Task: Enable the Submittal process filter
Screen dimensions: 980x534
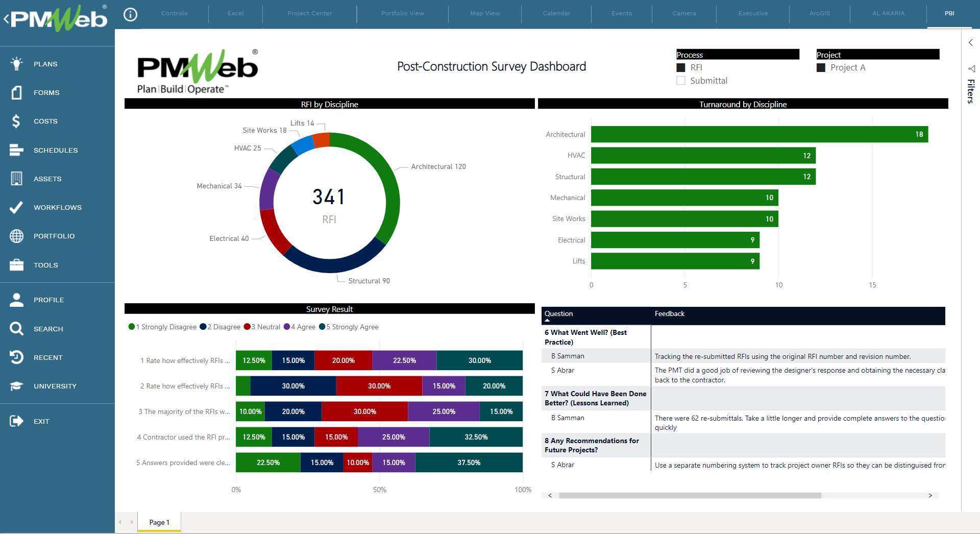Action: tap(681, 80)
